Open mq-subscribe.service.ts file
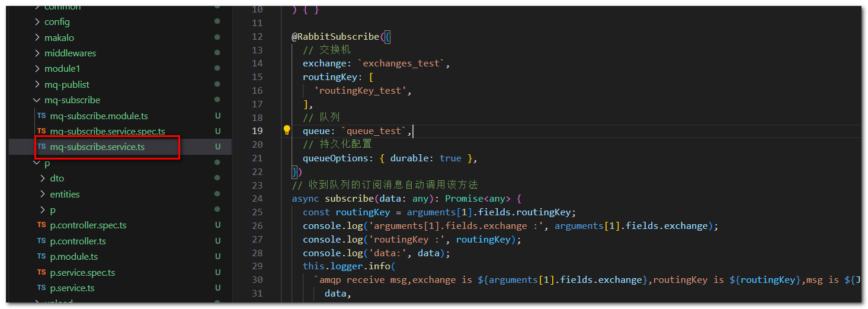 point(97,146)
